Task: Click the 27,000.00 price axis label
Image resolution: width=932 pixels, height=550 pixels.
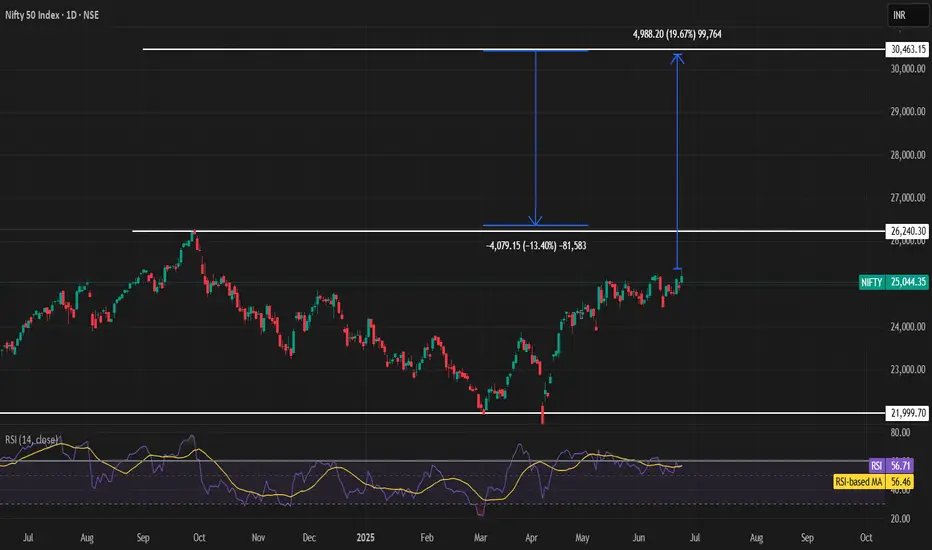Action: pos(908,197)
